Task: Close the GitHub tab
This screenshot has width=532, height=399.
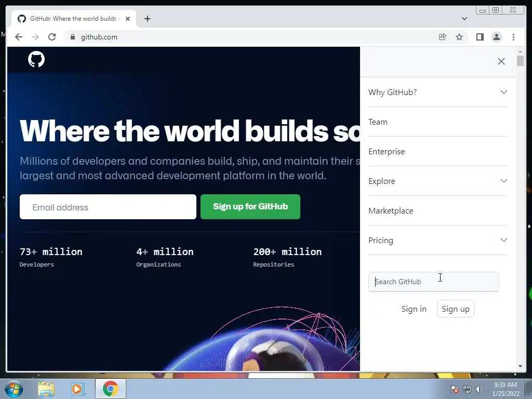Action: click(x=128, y=19)
